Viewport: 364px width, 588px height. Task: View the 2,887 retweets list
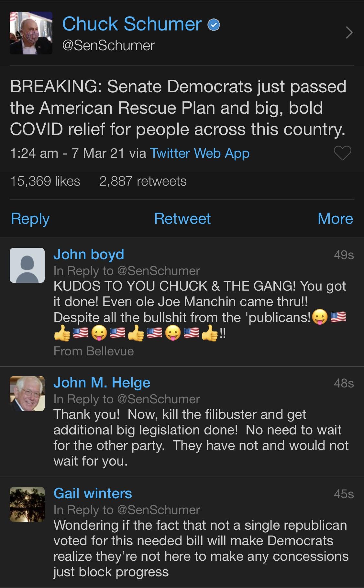click(x=142, y=181)
